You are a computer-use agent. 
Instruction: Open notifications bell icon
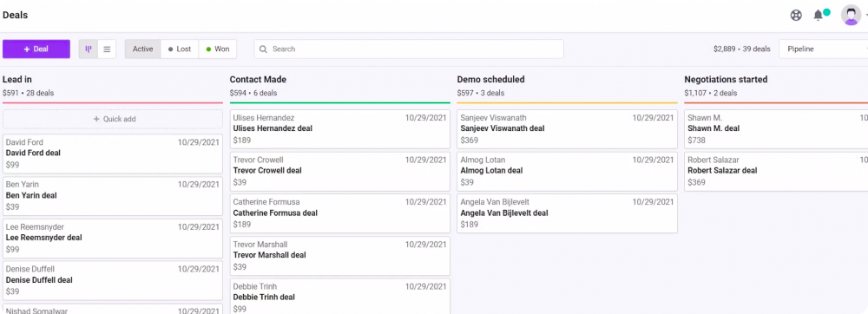pos(819,16)
